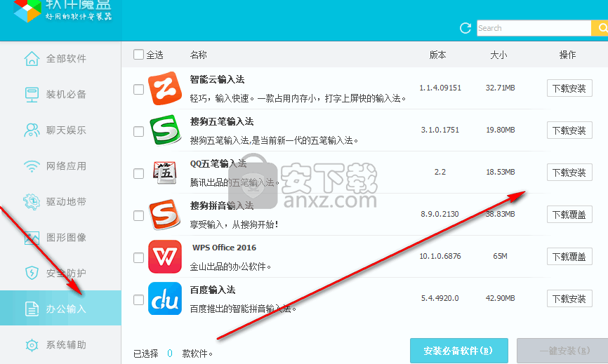Click the 智能云输入法 orange app icon
The height and width of the screenshot is (364, 608).
[x=165, y=88]
